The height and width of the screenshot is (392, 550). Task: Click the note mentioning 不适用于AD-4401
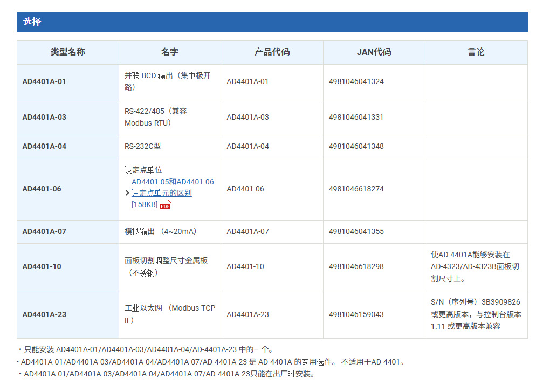pyautogui.click(x=211, y=362)
